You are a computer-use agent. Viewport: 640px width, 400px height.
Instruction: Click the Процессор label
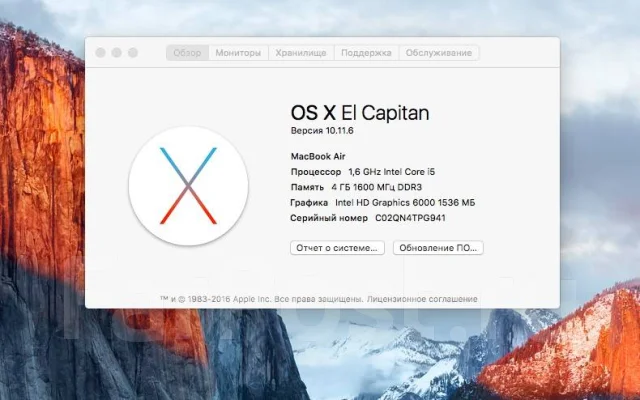point(316,172)
